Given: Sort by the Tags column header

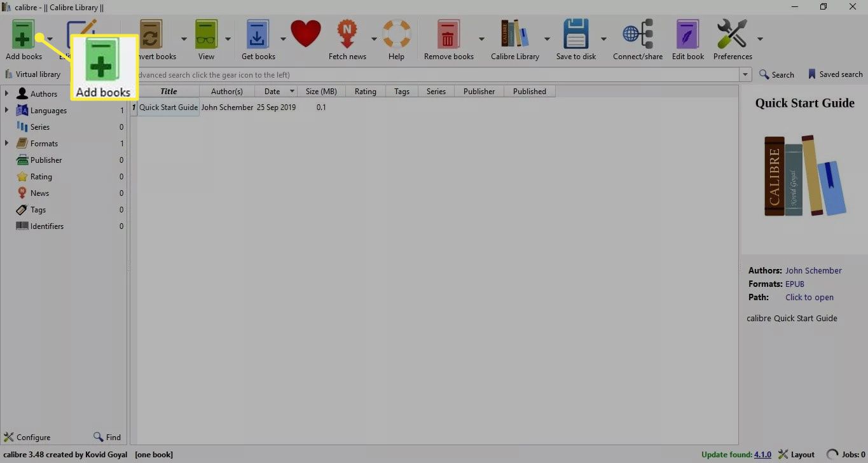Looking at the screenshot, I should (x=402, y=92).
